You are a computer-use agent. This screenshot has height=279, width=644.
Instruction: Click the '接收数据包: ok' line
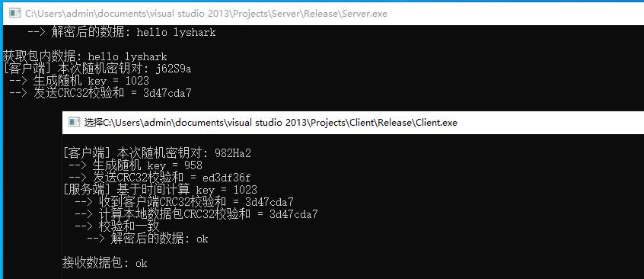[105, 263]
